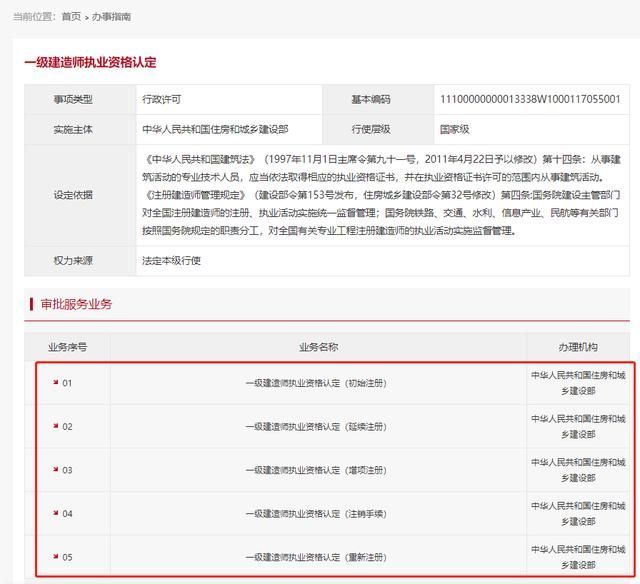Click the 《注册建造师管理规定》 text in 设定依据
Screen dimensions: 640x584
pyautogui.click(x=195, y=195)
